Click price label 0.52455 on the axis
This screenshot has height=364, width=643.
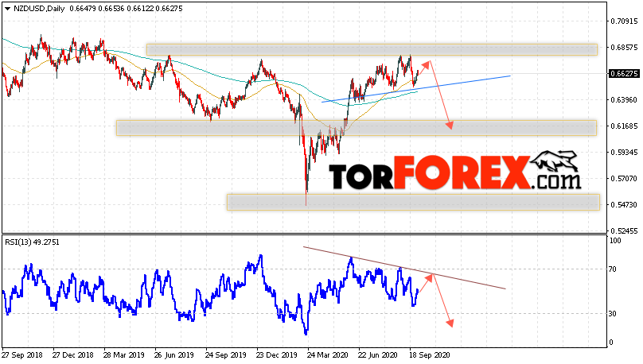624,230
